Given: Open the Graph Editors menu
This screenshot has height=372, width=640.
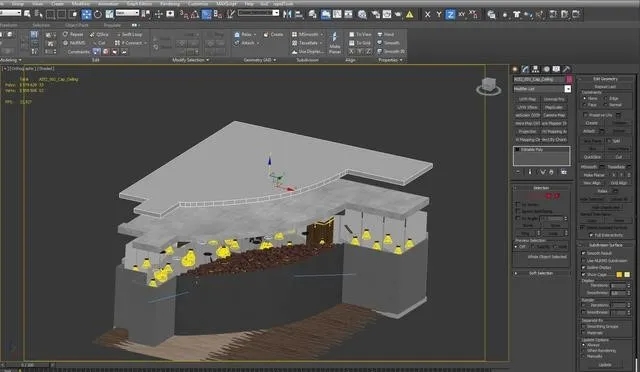Looking at the screenshot, I should 139,3.
